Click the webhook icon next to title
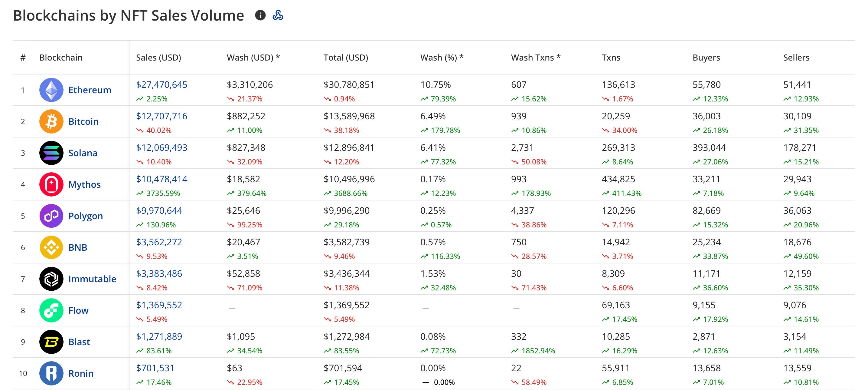Screen dimensions: 868x390 tap(278, 15)
